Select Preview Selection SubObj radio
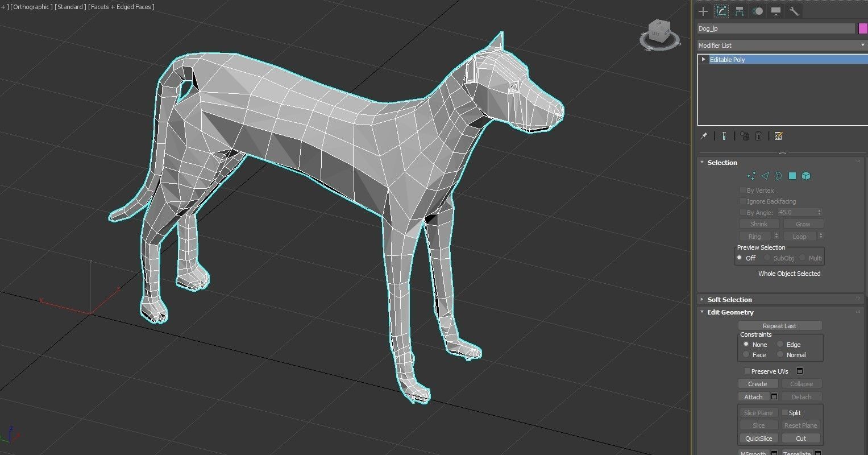 pos(767,258)
